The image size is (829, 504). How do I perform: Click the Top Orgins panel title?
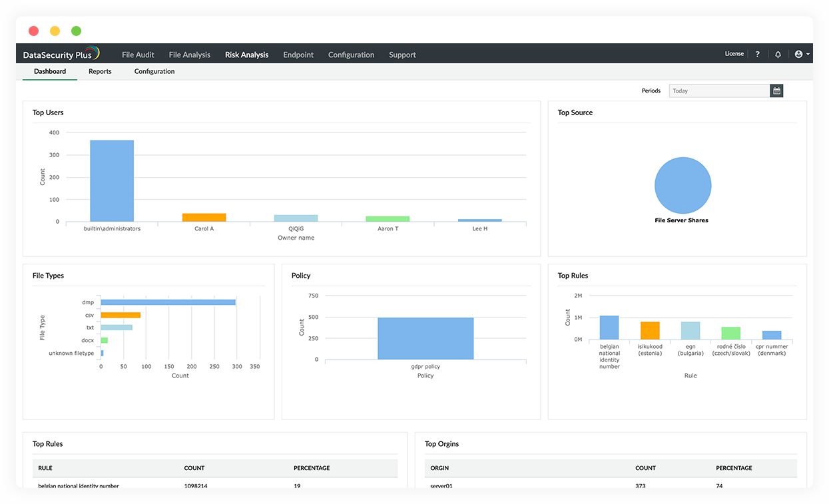point(441,444)
